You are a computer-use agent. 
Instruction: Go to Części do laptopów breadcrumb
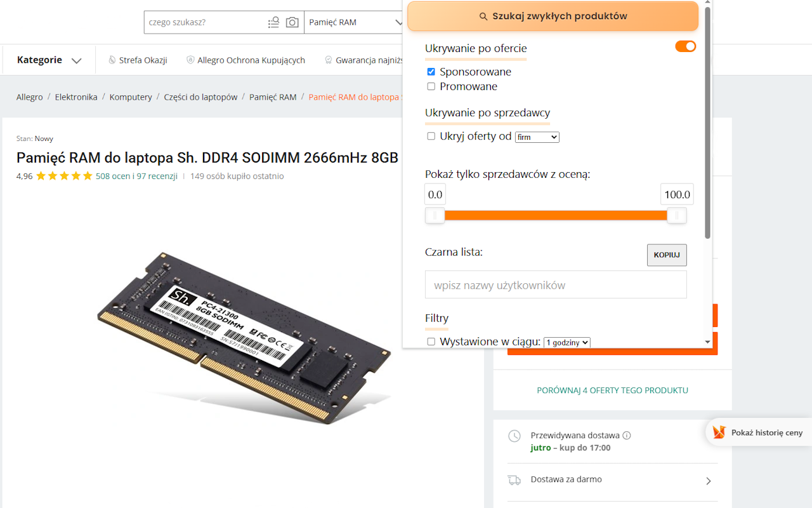coord(200,97)
